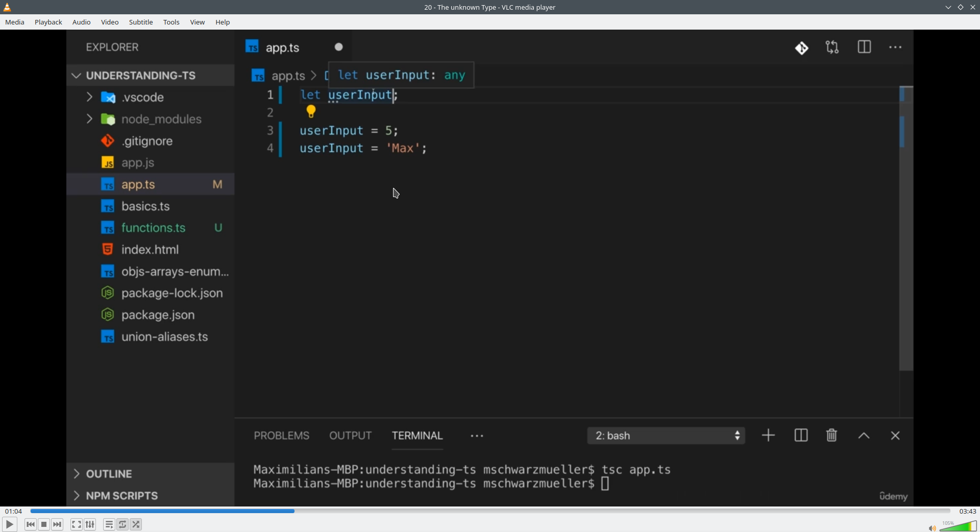Click unsaved dot on app.ts tab
The image size is (980, 532).
click(339, 47)
